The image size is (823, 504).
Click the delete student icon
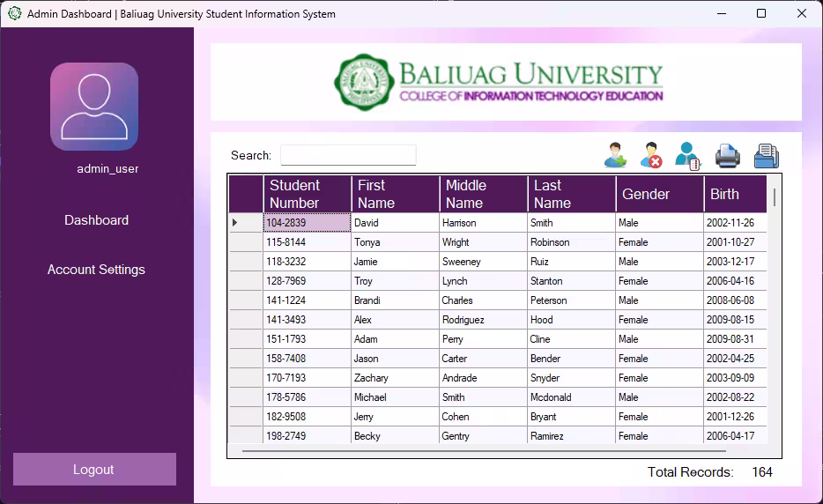tap(651, 155)
